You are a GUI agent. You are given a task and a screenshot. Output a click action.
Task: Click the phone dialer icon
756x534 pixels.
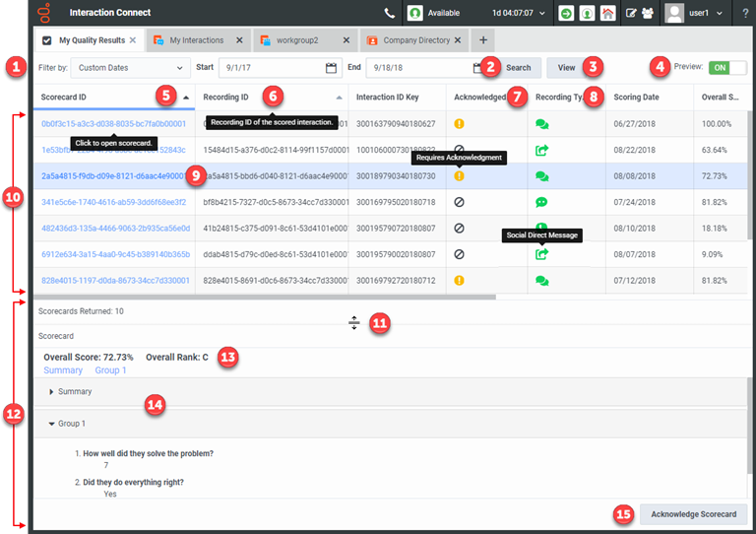pos(391,14)
